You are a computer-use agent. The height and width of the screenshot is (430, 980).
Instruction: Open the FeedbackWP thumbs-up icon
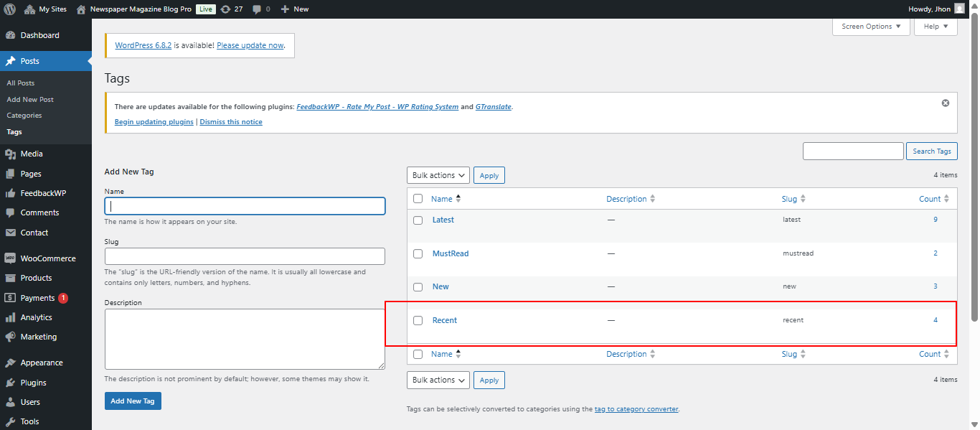10,193
